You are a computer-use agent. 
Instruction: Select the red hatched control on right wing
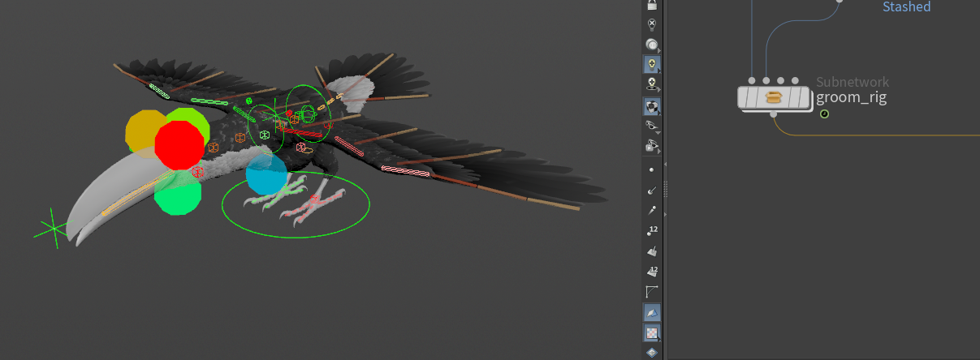click(405, 170)
